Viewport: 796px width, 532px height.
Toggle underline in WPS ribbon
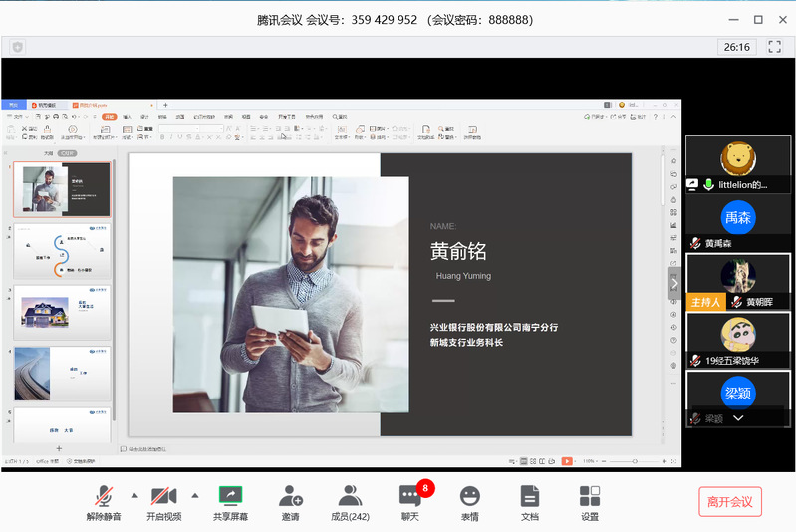click(180, 137)
